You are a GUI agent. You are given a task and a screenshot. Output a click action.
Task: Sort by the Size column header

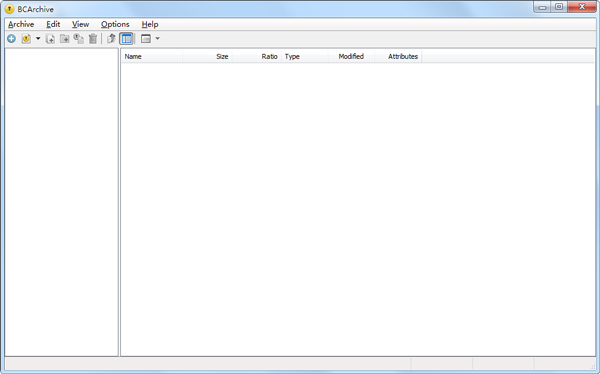207,57
